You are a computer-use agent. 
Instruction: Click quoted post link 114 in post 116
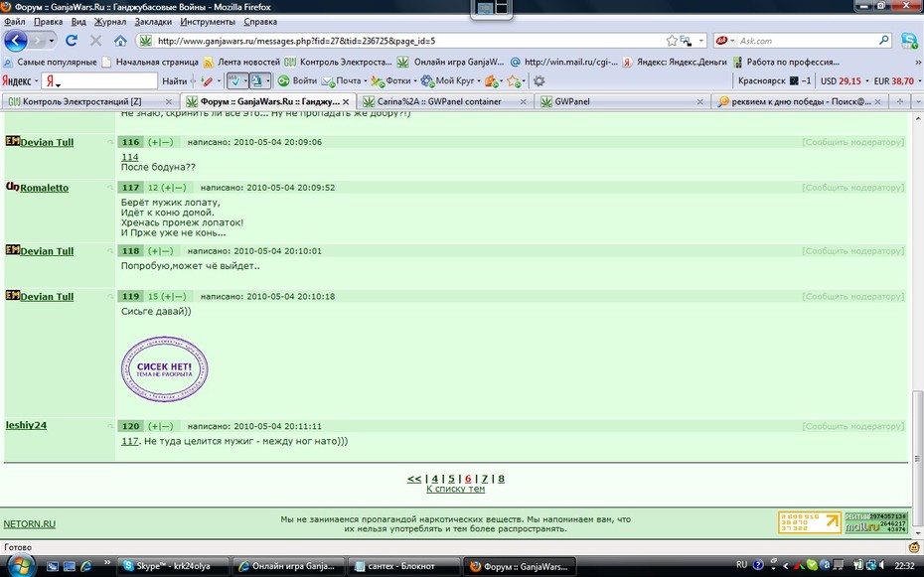[x=129, y=157]
